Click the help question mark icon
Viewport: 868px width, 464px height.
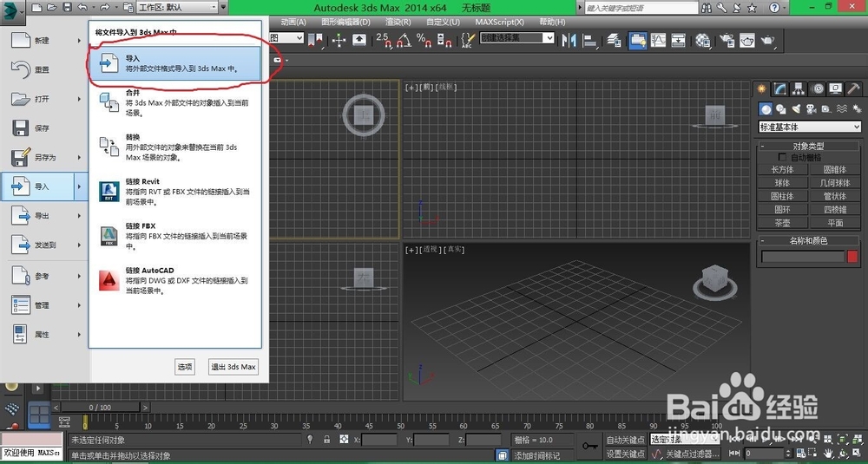pyautogui.click(x=774, y=8)
